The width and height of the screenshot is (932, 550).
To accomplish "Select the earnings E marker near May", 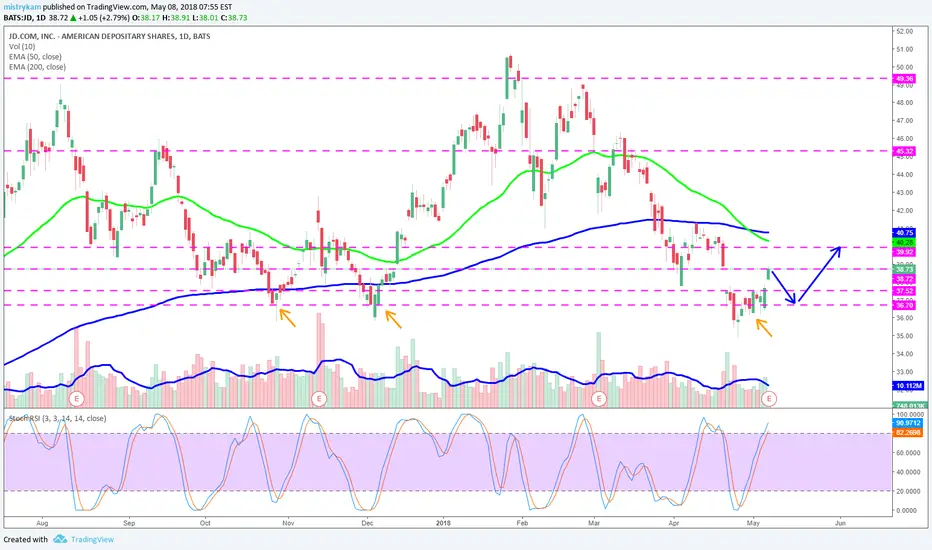I will click(769, 398).
